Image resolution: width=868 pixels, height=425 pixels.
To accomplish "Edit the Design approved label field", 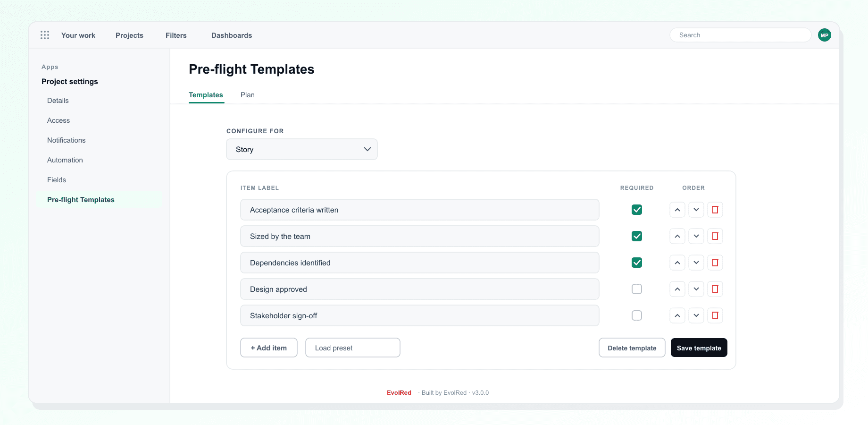I will coord(420,289).
